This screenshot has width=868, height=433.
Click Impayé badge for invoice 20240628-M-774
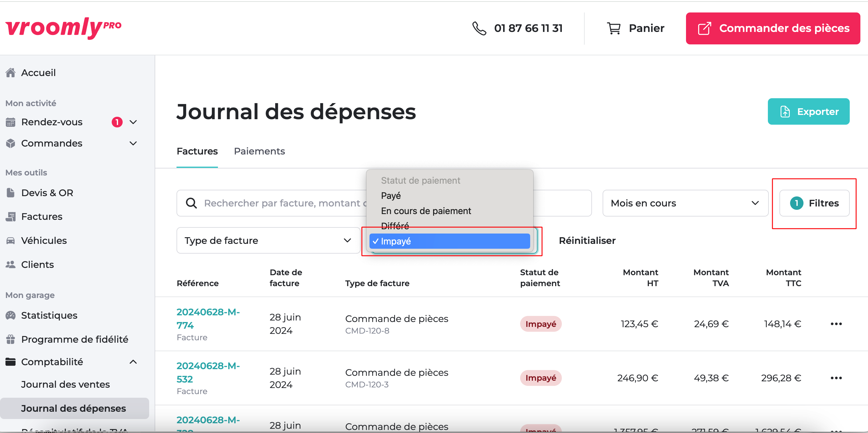[541, 324]
